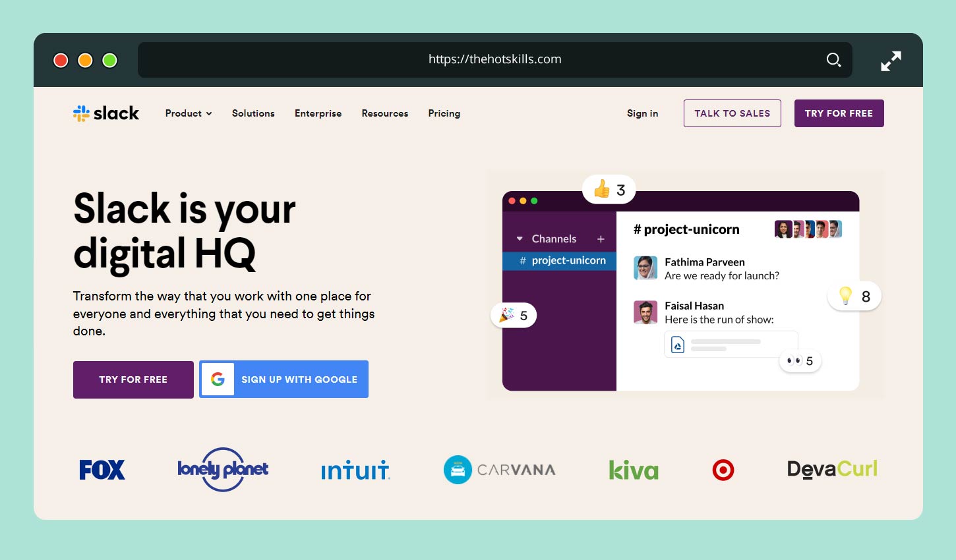Click the light bulb reaction badge
Viewport: 956px width, 560px height.
click(x=854, y=296)
